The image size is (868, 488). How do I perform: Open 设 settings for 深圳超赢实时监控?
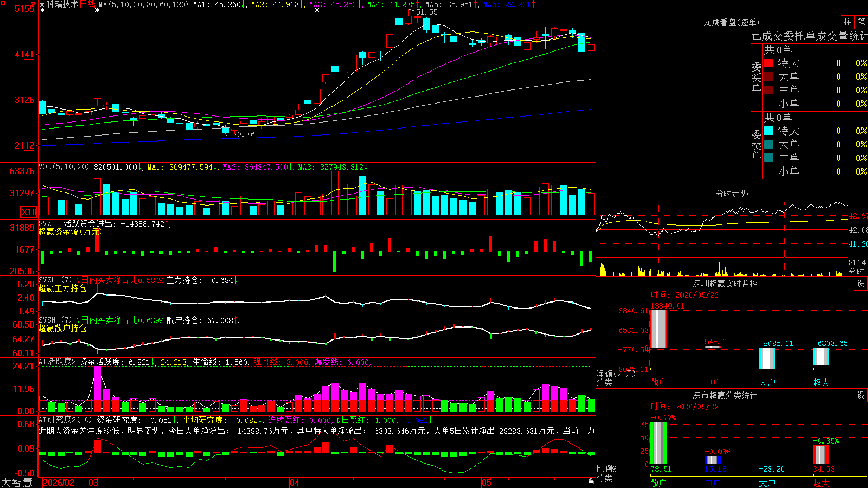pyautogui.click(x=861, y=284)
